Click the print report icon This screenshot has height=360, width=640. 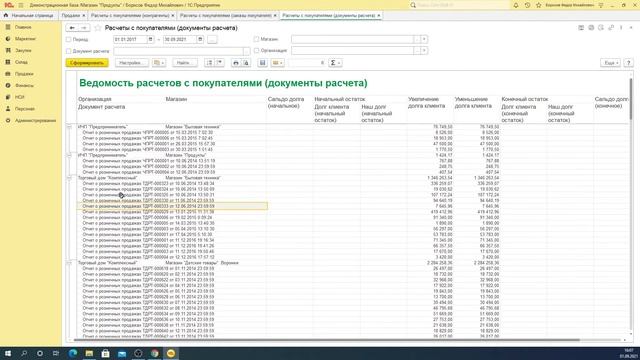click(x=236, y=63)
